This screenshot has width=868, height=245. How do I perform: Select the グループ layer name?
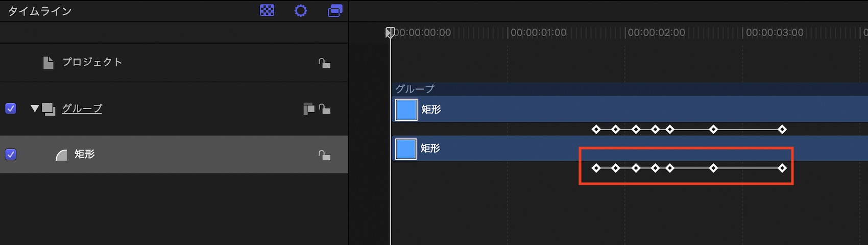tap(82, 108)
